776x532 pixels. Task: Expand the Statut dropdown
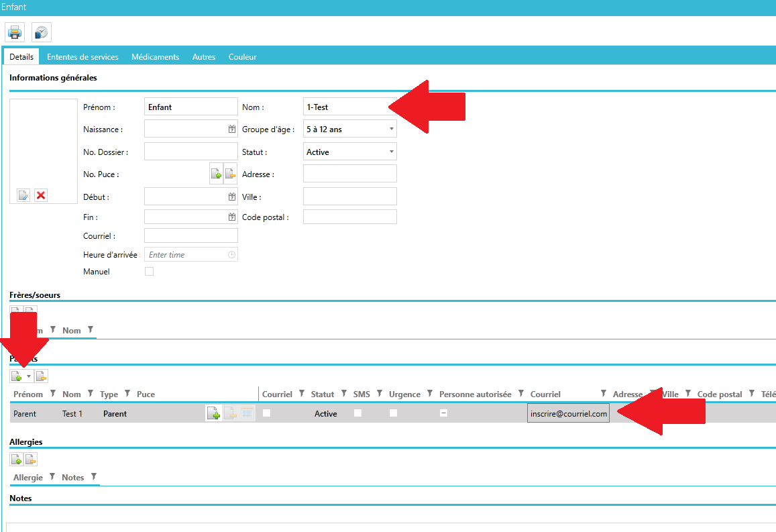click(x=391, y=152)
